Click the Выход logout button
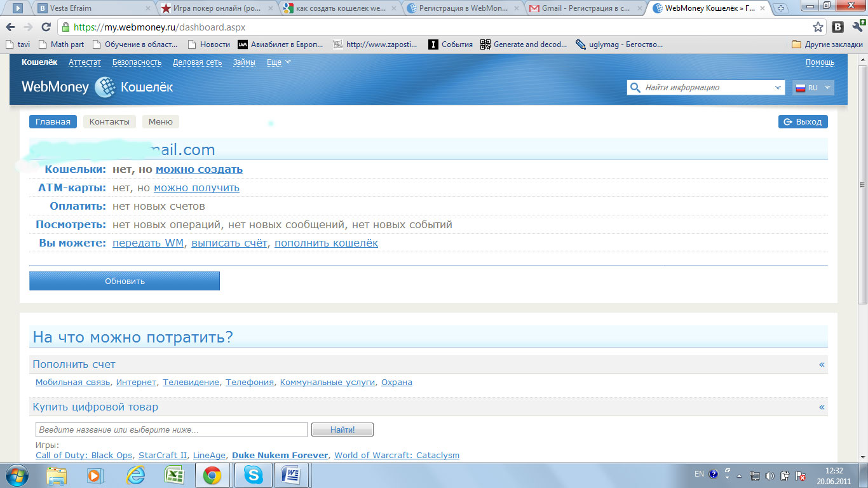Screen dimensions: 868x488 [803, 122]
